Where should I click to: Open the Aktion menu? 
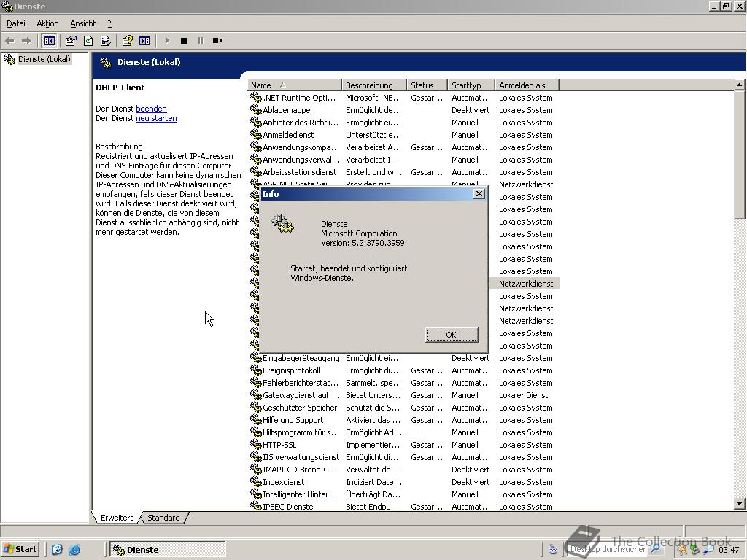click(x=47, y=23)
